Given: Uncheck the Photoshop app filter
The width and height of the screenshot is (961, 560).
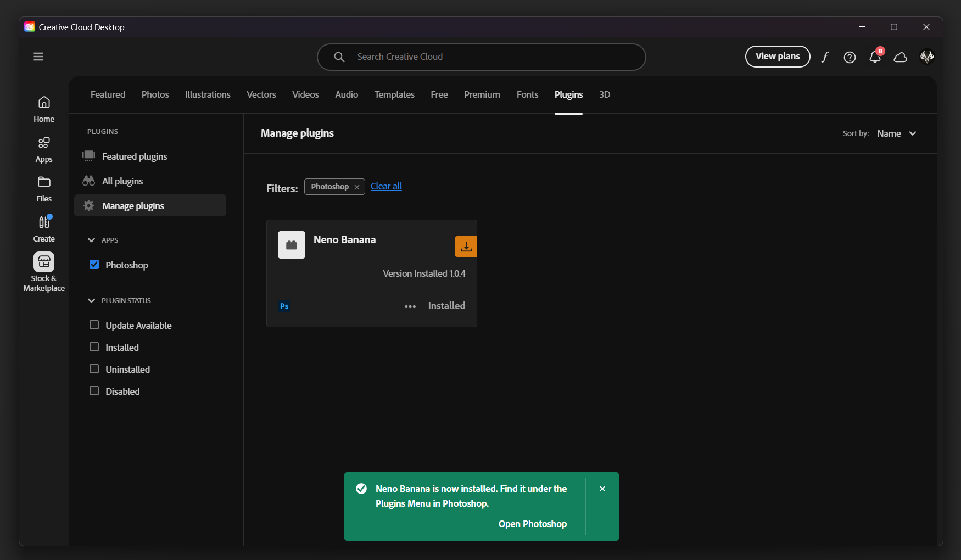Looking at the screenshot, I should (x=94, y=265).
